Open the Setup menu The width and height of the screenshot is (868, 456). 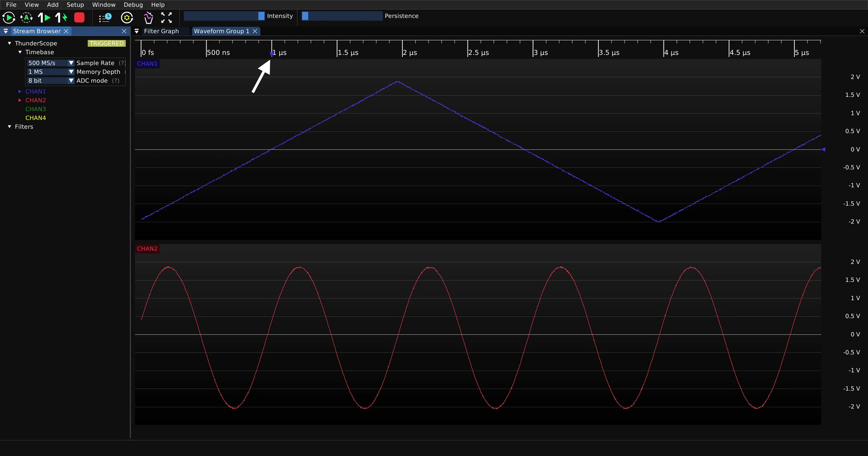coord(75,5)
